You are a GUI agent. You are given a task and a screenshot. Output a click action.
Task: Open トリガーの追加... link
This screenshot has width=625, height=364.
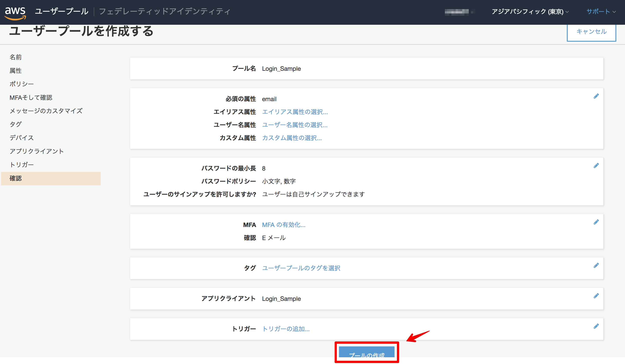pos(286,329)
